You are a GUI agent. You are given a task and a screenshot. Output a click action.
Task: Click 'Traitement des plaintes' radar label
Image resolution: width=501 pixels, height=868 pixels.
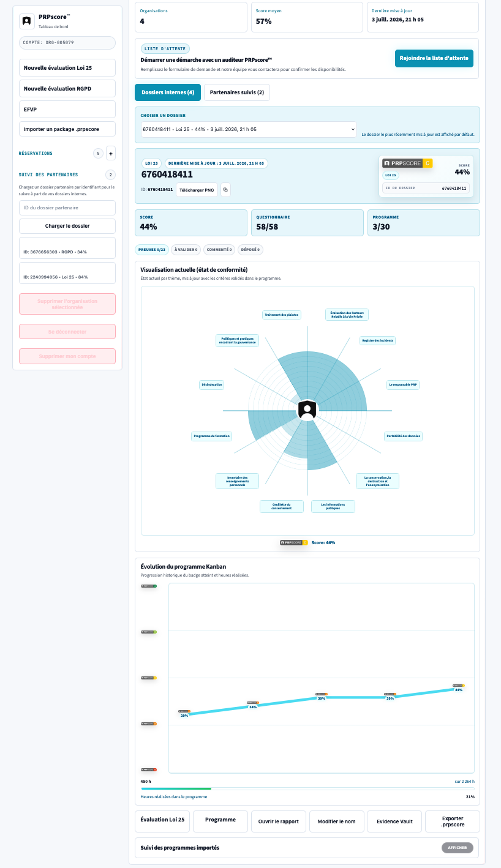click(282, 315)
